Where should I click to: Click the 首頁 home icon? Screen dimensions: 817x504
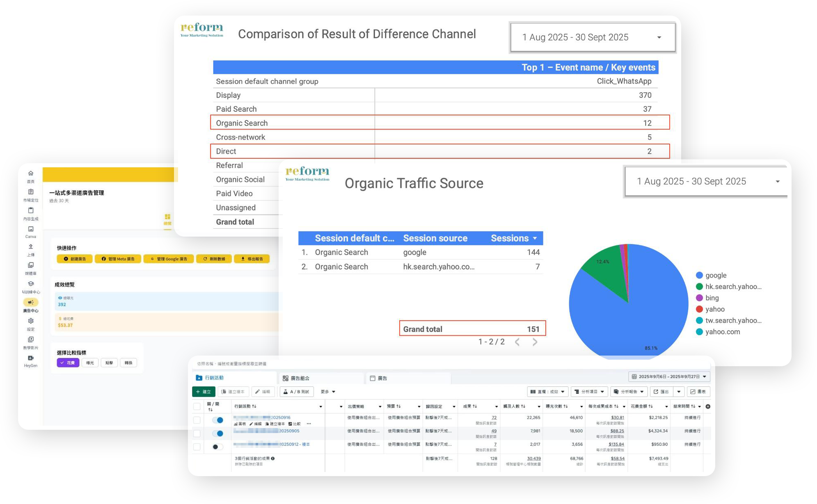[31, 173]
